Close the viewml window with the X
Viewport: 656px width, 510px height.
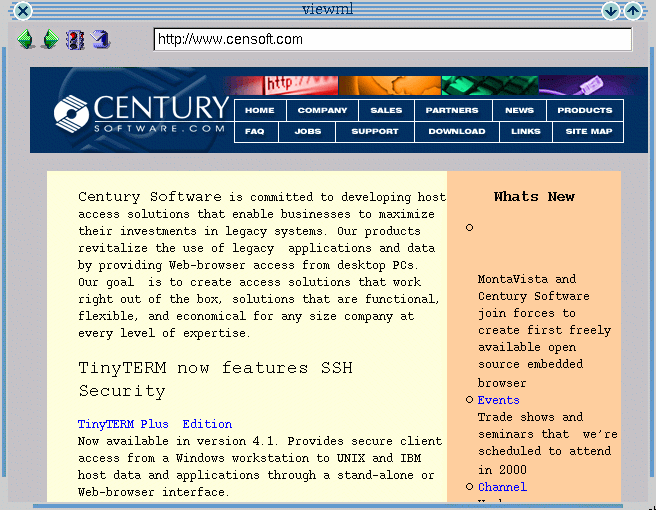point(23,11)
